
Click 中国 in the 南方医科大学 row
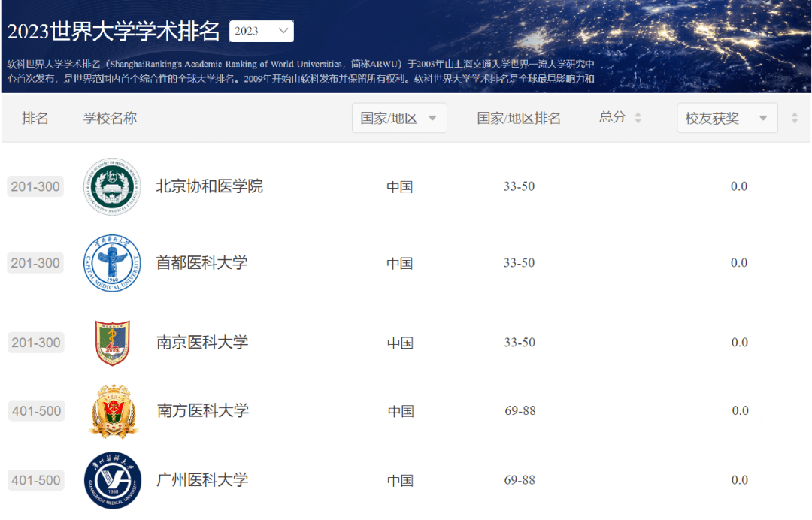point(401,411)
